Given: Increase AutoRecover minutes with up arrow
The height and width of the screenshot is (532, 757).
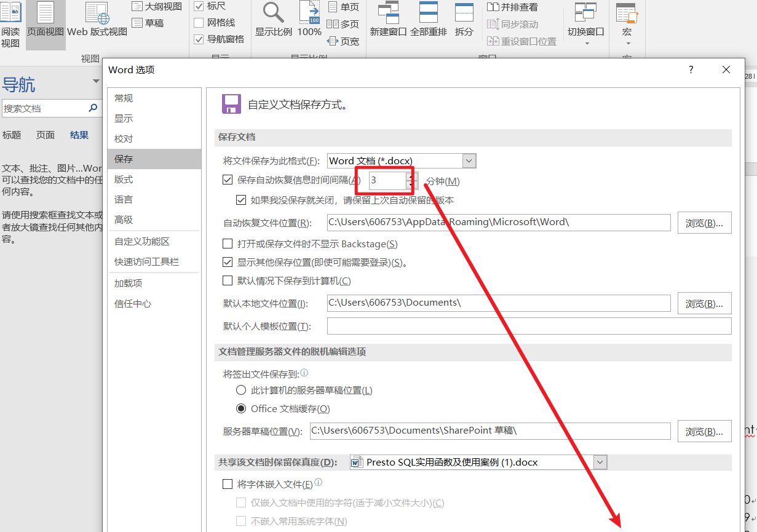Looking at the screenshot, I should pos(411,177).
